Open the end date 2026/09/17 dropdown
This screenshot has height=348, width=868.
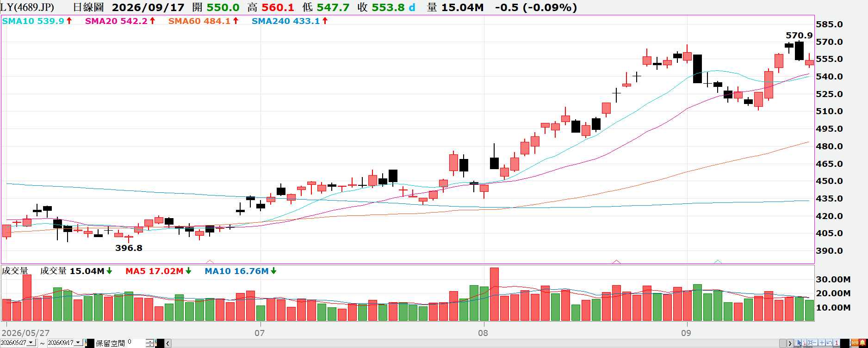click(x=78, y=343)
